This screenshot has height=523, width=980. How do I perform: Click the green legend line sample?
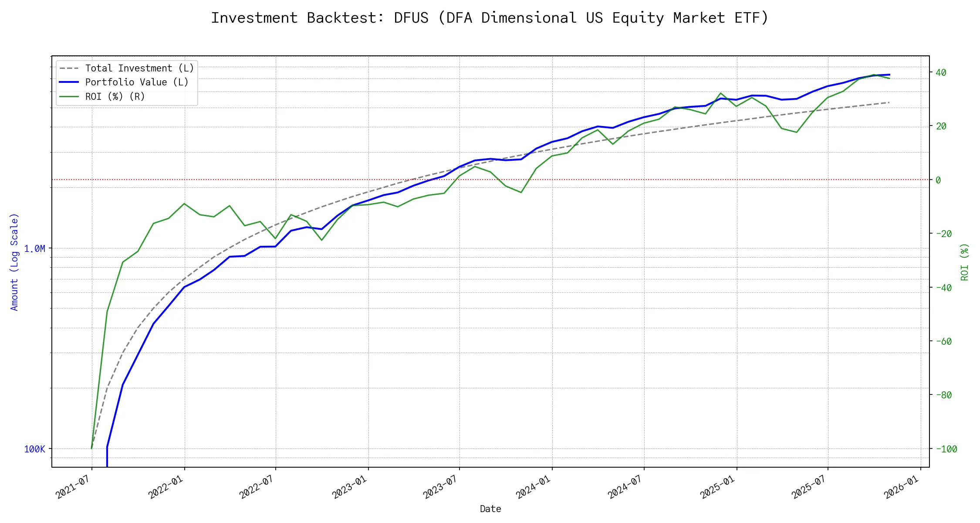pyautogui.click(x=69, y=96)
